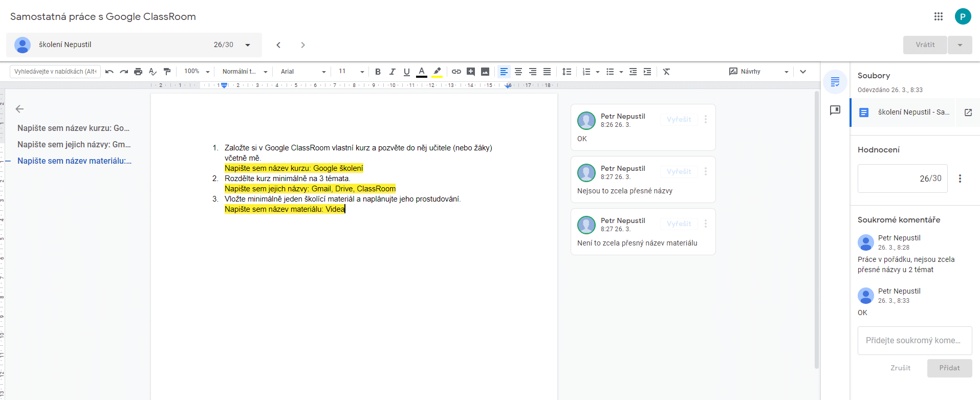
Task: Center align text
Action: pos(518,72)
